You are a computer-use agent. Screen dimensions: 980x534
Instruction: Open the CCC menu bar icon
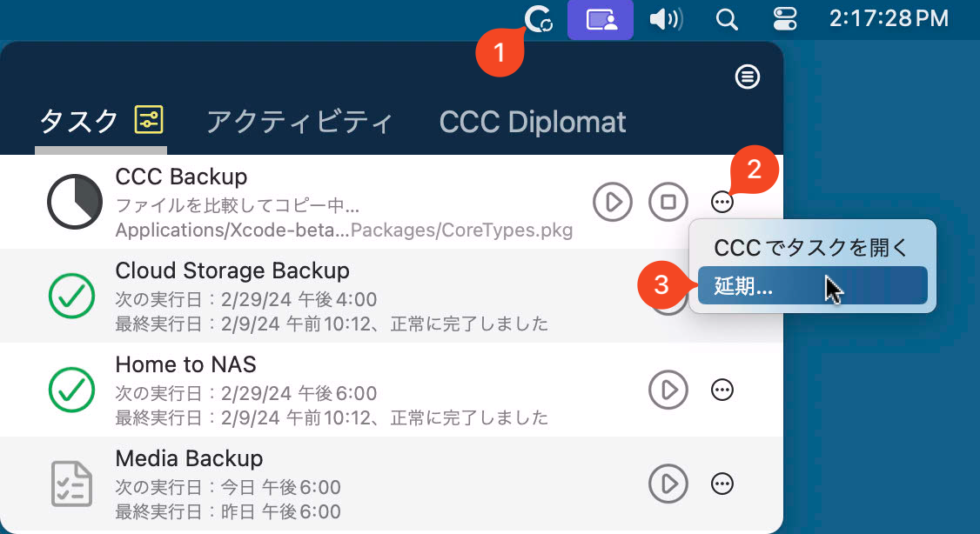(539, 19)
